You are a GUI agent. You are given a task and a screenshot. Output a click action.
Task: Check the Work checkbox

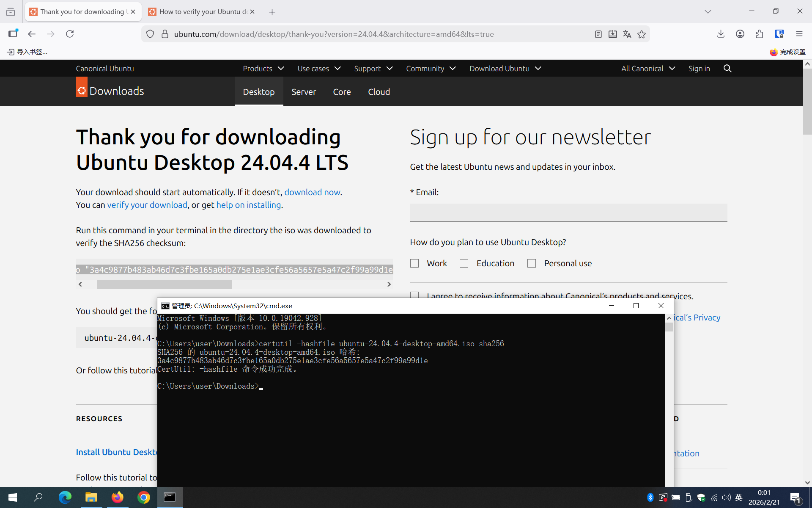pyautogui.click(x=414, y=263)
